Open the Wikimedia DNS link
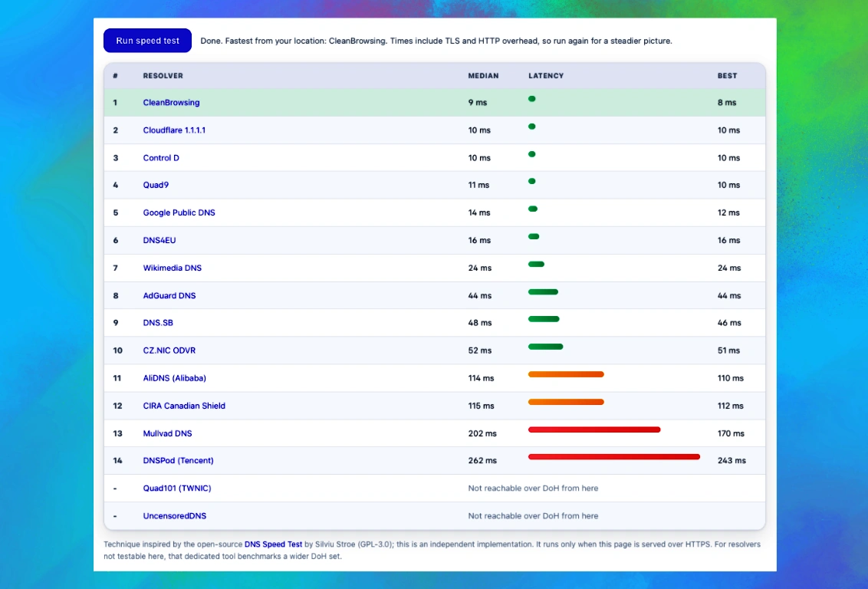This screenshot has height=589, width=868. (173, 268)
